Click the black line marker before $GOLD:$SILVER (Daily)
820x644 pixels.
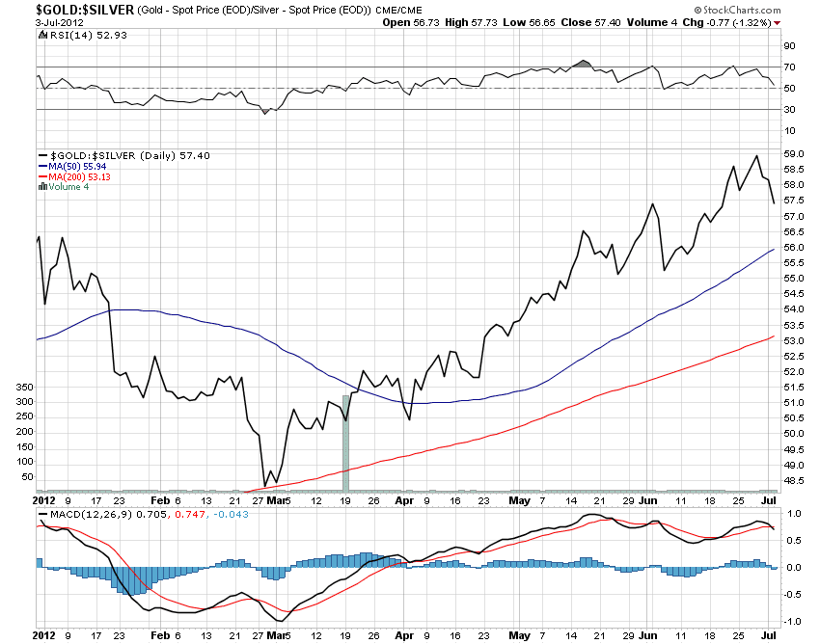42,156
